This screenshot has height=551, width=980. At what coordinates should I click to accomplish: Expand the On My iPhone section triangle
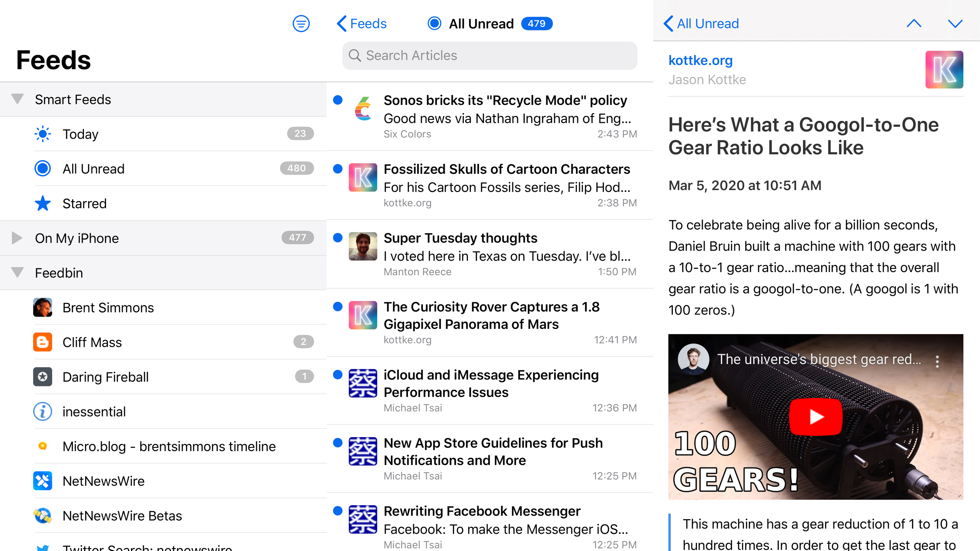[17, 238]
